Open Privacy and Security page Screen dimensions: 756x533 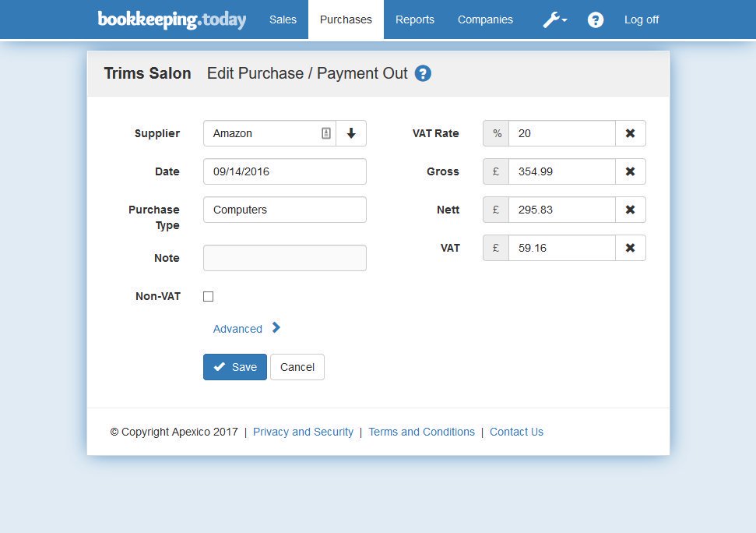[x=303, y=431]
